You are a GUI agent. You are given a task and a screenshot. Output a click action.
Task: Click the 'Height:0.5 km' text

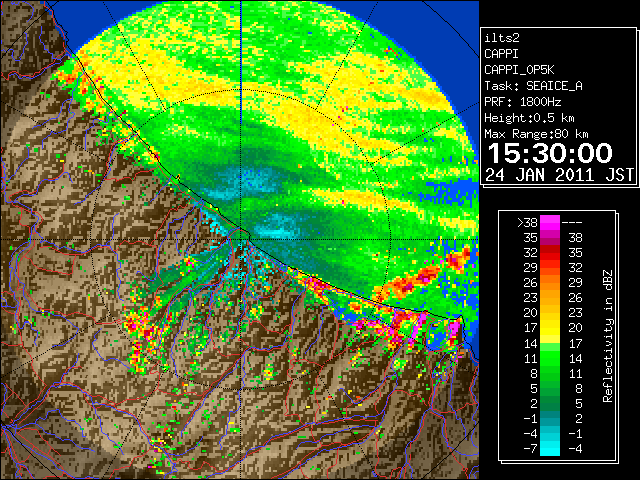[529, 118]
